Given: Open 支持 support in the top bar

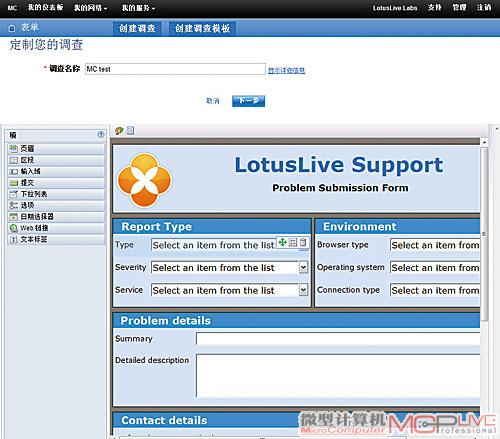Looking at the screenshot, I should click(x=435, y=8).
